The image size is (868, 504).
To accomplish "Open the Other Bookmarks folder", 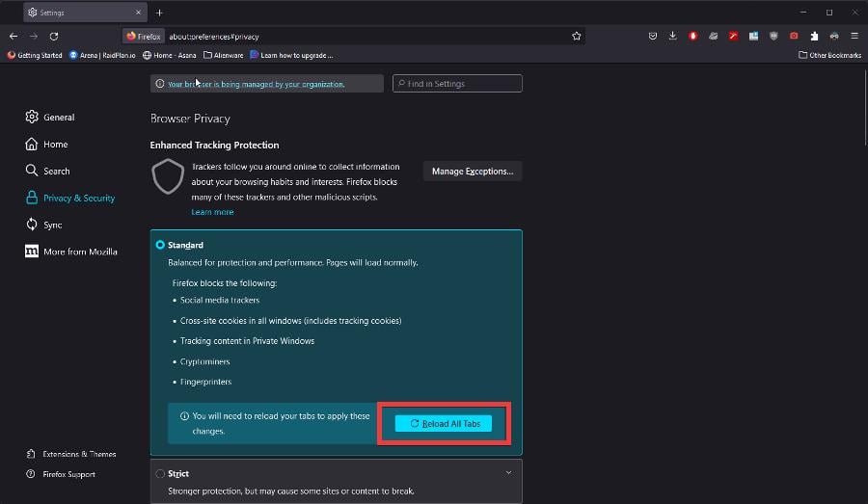I will coord(829,55).
